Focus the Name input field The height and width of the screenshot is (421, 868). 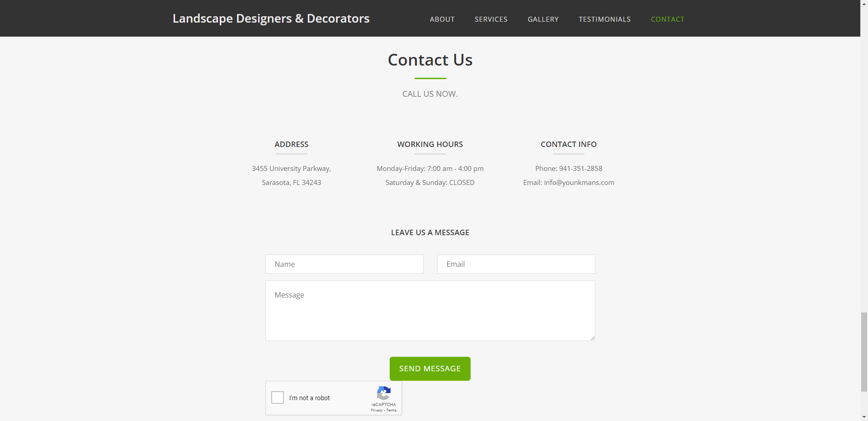tap(344, 264)
